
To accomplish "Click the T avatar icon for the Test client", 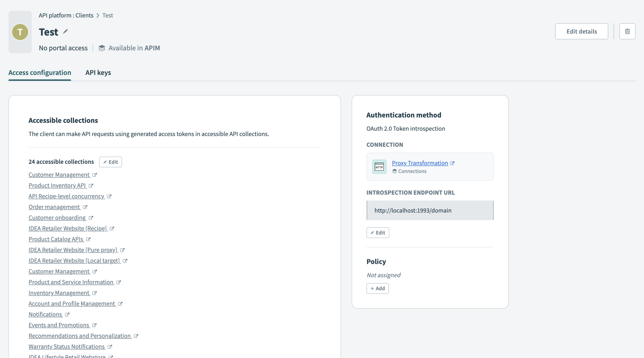I will tap(20, 32).
